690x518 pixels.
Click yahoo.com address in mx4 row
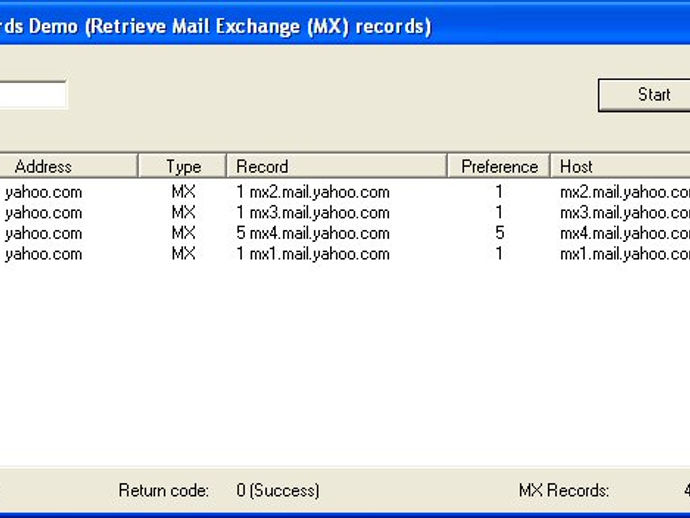click(44, 233)
